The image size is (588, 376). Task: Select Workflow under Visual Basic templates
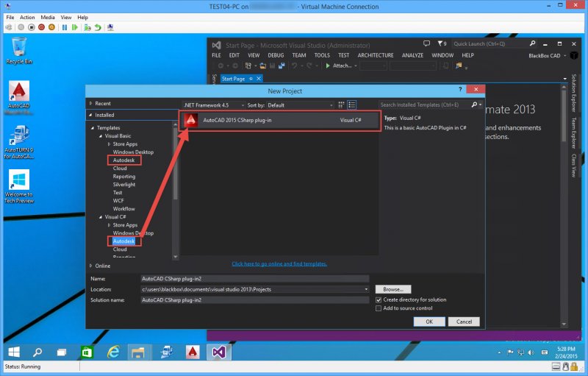tap(123, 209)
